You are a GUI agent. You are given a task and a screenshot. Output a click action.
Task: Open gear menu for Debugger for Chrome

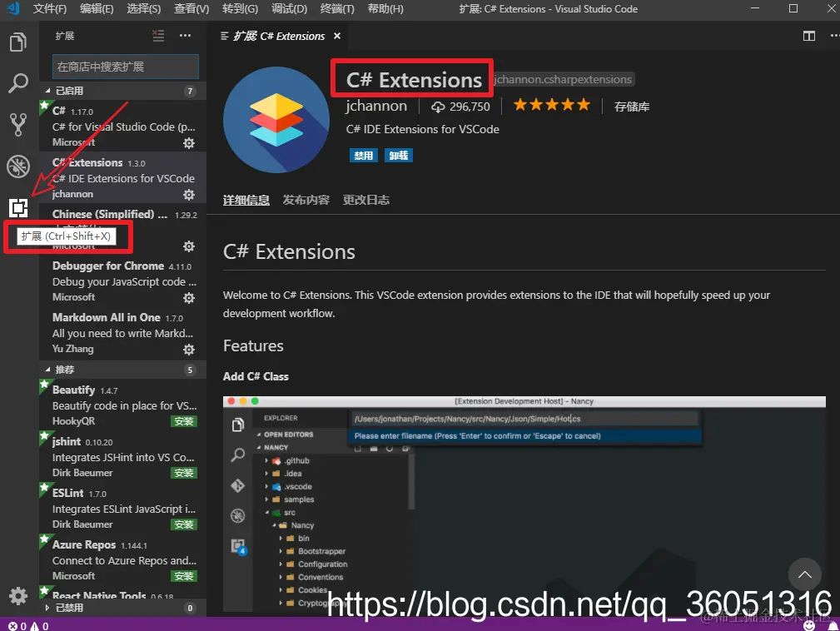click(x=189, y=298)
